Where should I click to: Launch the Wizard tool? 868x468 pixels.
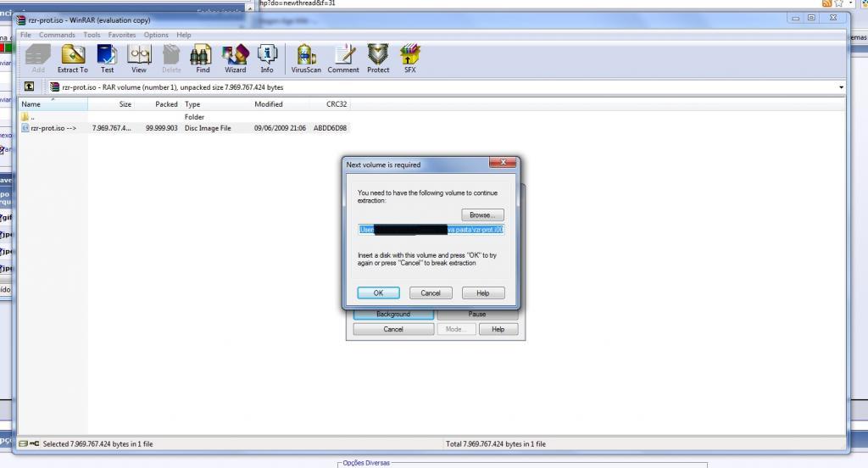click(x=236, y=58)
